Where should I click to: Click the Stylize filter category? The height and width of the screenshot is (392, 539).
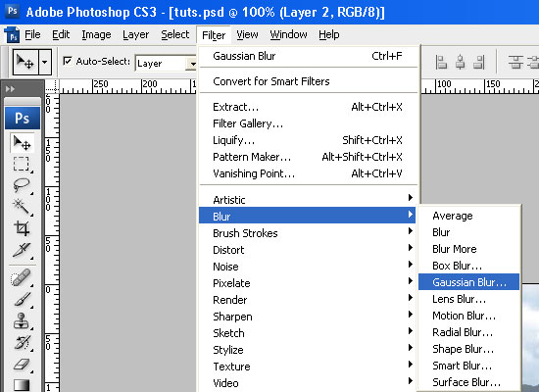click(x=308, y=349)
